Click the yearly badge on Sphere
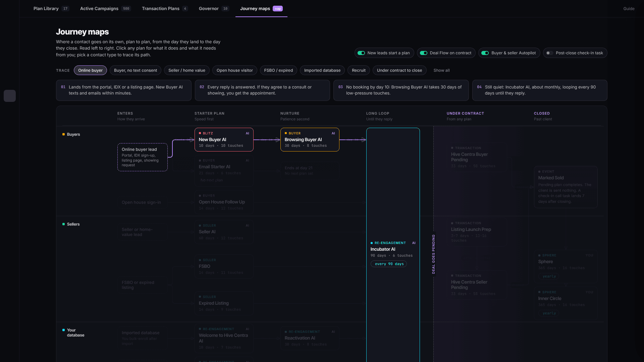This screenshot has width=644, height=362. (x=549, y=277)
